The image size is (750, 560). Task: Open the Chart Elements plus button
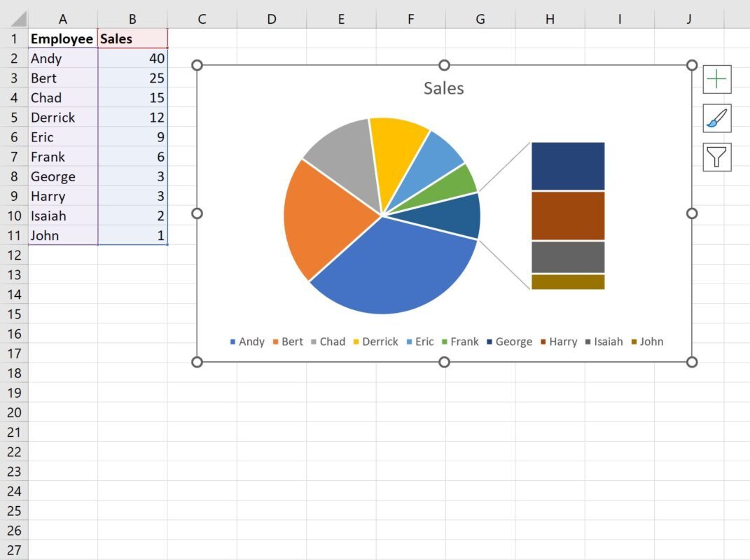point(716,79)
